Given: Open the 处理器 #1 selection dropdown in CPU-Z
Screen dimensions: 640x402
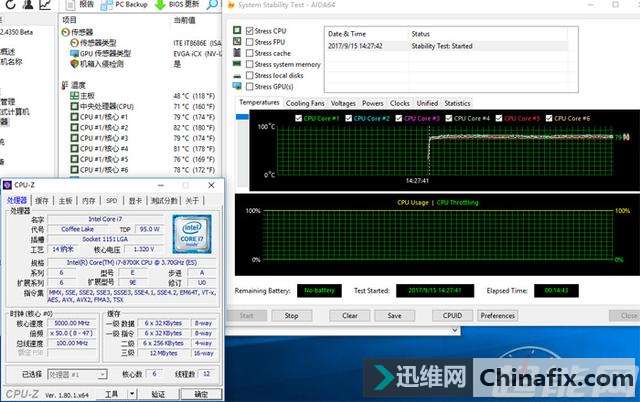Looking at the screenshot, I should click(x=77, y=374).
